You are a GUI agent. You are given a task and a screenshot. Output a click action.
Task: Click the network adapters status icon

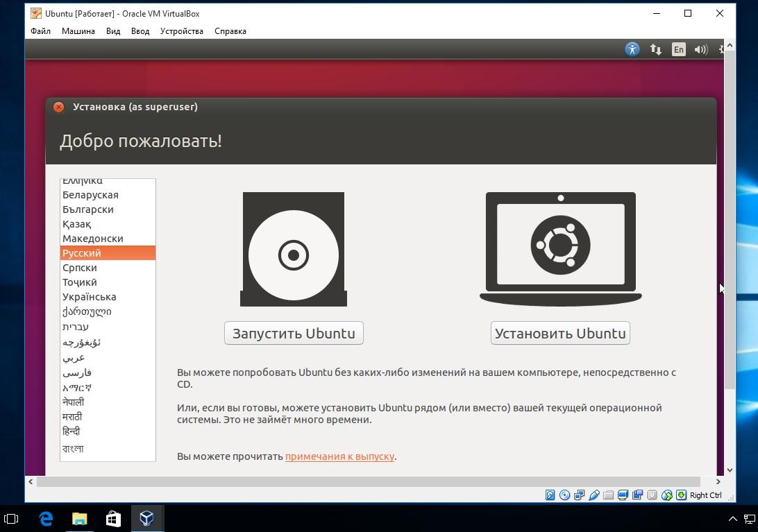(579, 495)
